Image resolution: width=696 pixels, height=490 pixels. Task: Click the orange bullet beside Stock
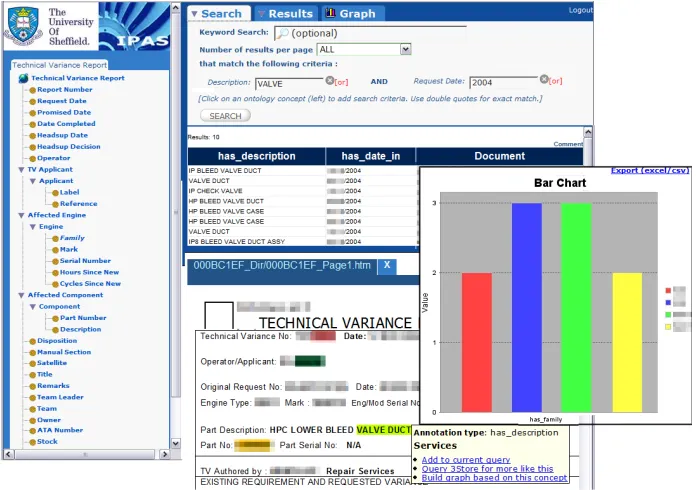32,442
